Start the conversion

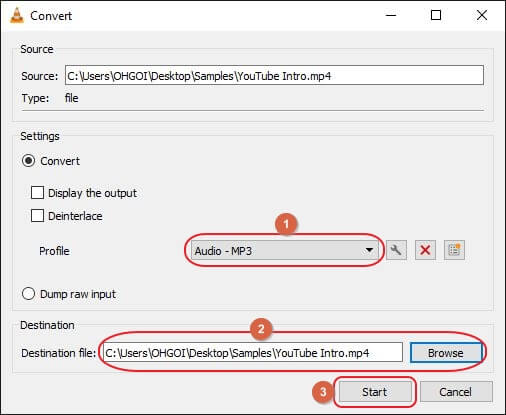click(x=375, y=392)
